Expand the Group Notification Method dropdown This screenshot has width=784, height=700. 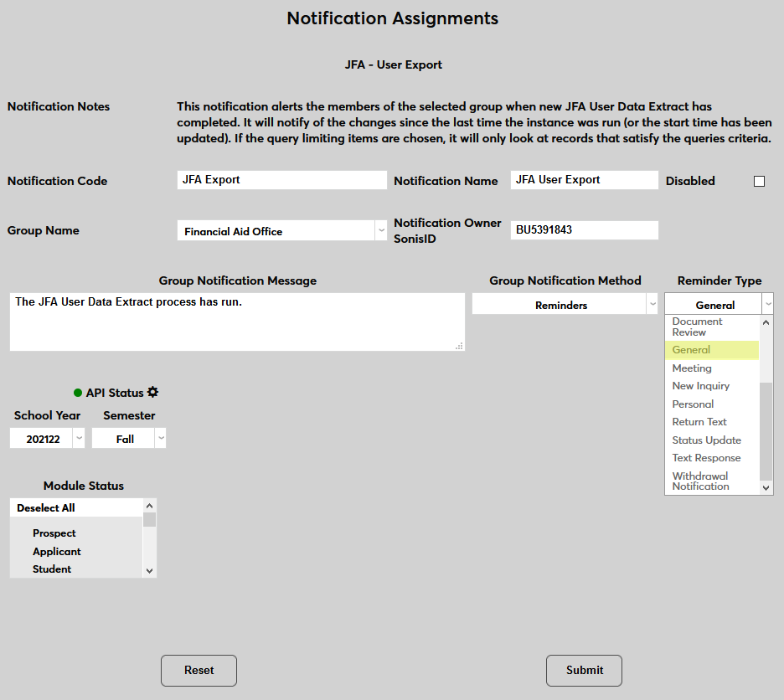coord(565,306)
